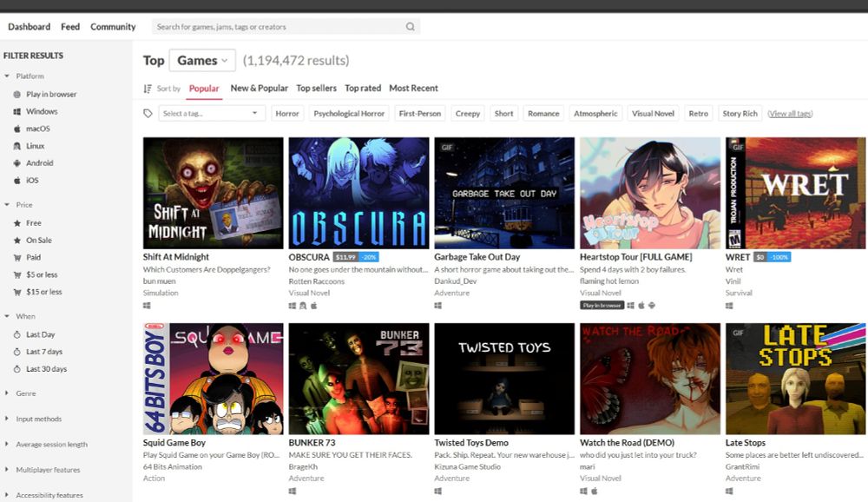Open the Squid Game Boy title link

pyautogui.click(x=174, y=443)
